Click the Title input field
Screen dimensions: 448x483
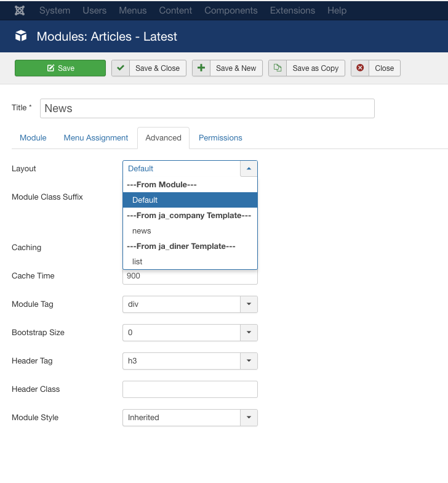coord(207,108)
